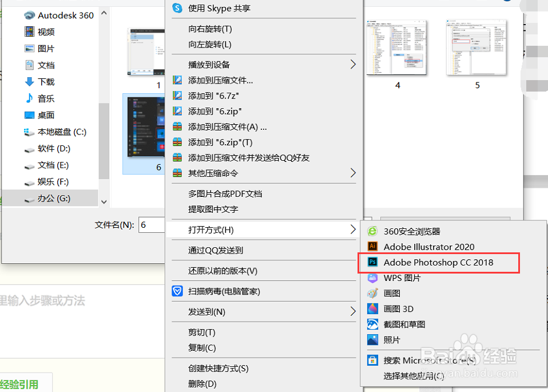Click the Autodesk 360 icon in sidebar

29,15
